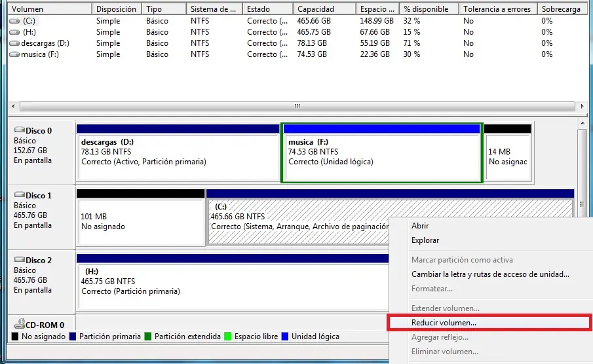The height and width of the screenshot is (364, 593).
Task: Click the (H:) drive icon in volume list
Action: tap(14, 32)
